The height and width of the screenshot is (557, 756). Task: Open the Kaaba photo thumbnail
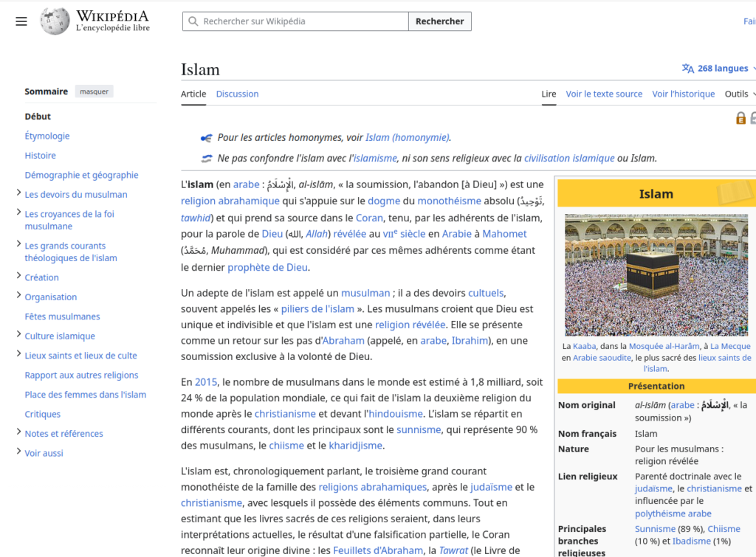pos(656,275)
